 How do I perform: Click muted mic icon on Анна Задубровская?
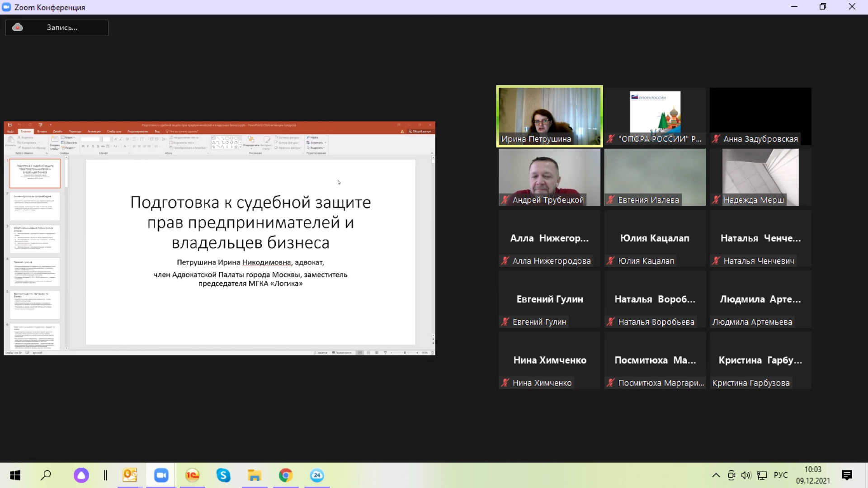716,139
